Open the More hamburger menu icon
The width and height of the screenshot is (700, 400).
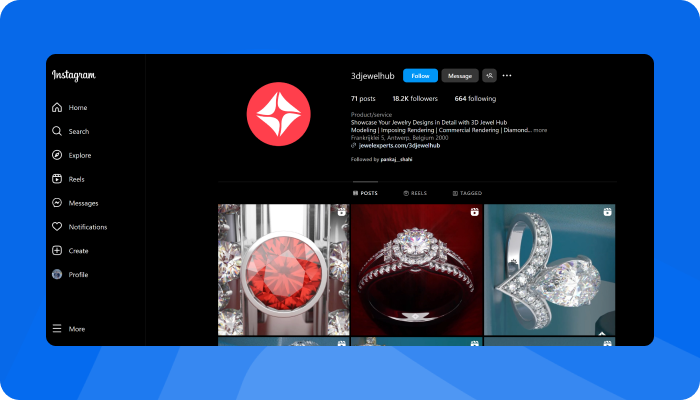coord(57,329)
